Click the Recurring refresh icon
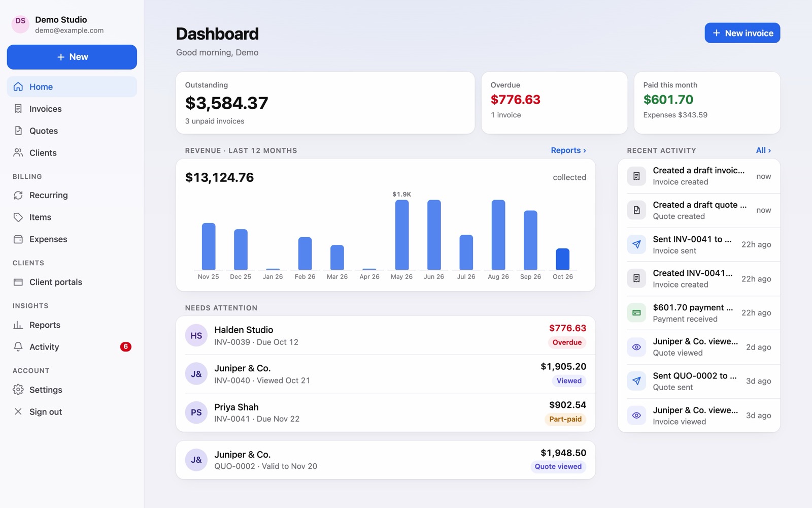 pyautogui.click(x=18, y=195)
